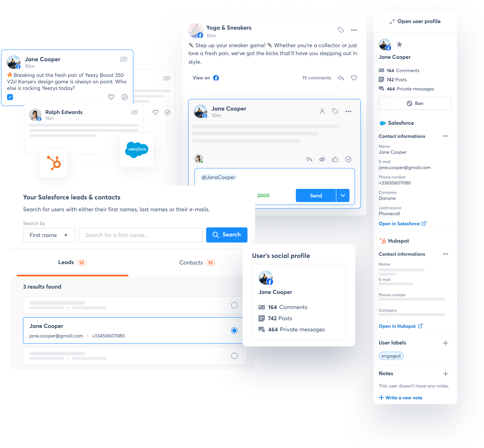Open the Search By first name dropdown
Screen dimensions: 484x448
(48, 235)
